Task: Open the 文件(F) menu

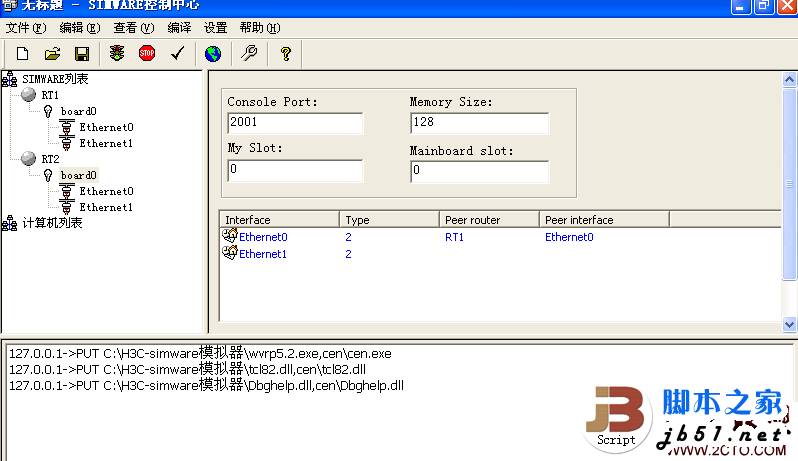Action: [26, 28]
